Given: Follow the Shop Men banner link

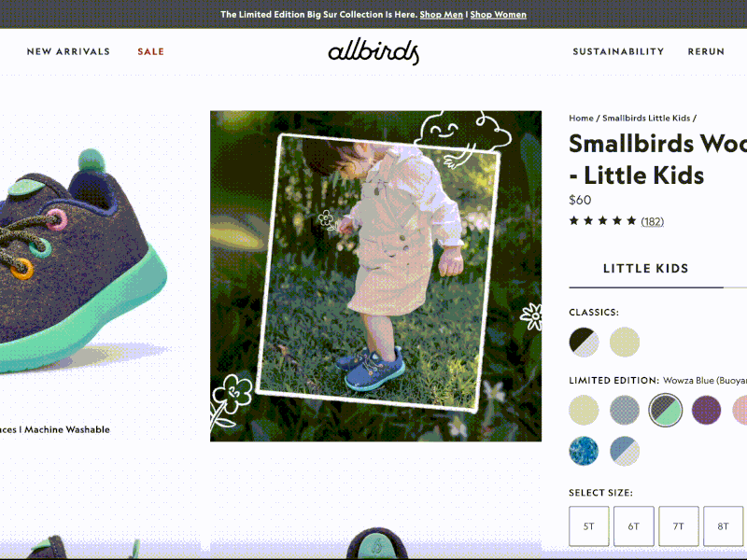Looking at the screenshot, I should [x=441, y=14].
